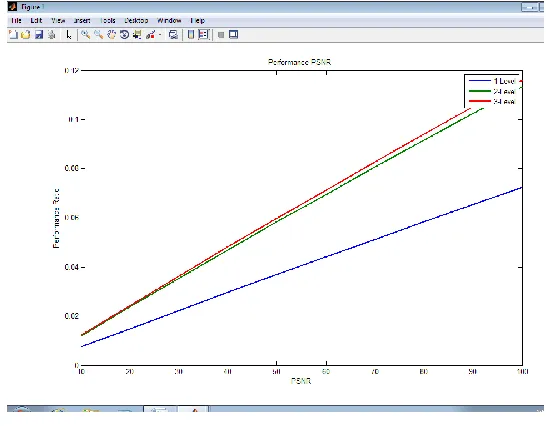This screenshot has height=426, width=546.
Task: Select the Zoom Out magnifier tool
Action: click(x=99, y=34)
